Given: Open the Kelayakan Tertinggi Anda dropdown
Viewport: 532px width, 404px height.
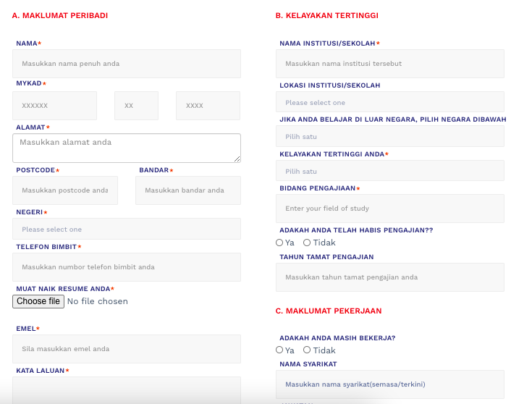Looking at the screenshot, I should pyautogui.click(x=389, y=172).
